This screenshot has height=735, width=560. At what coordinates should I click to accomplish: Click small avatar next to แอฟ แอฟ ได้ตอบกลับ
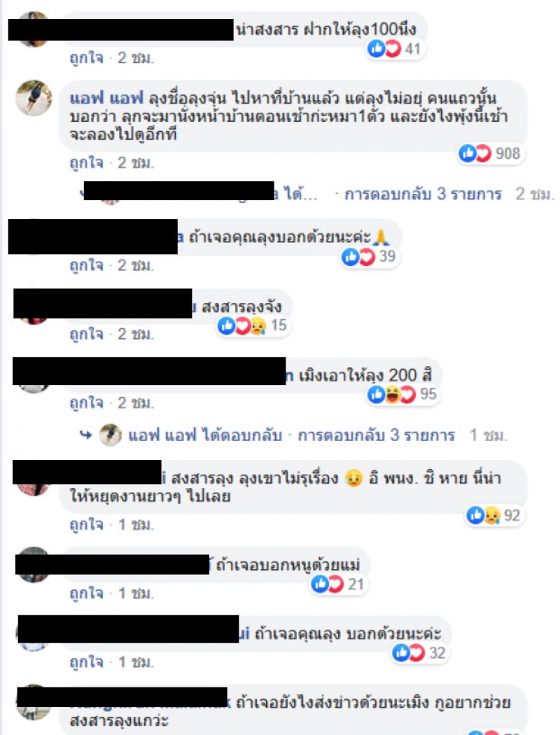[111, 435]
